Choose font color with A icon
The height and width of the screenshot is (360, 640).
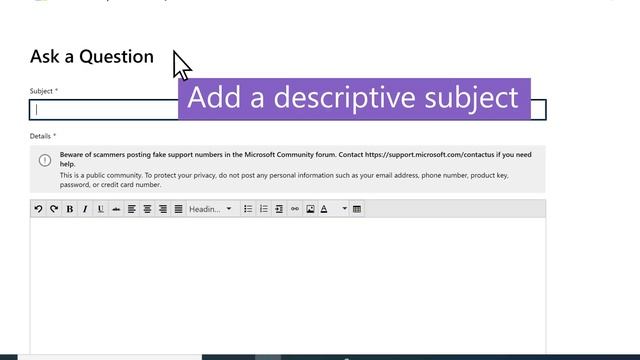pyautogui.click(x=324, y=209)
